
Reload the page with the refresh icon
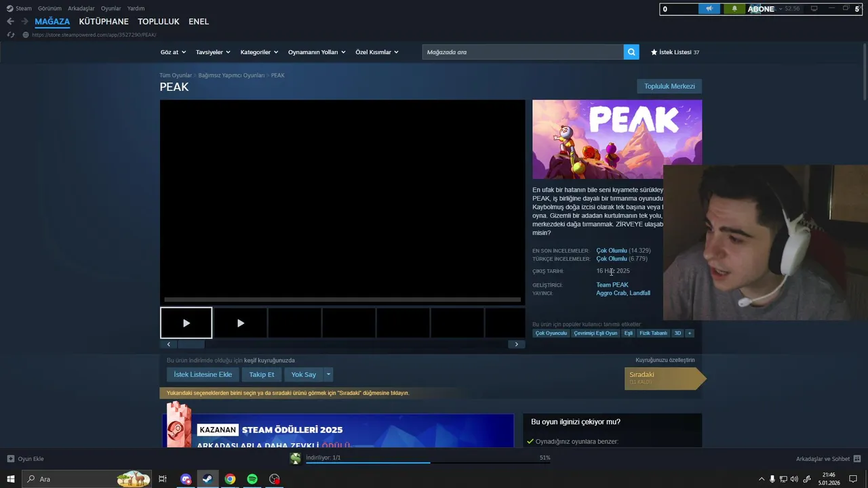10,35
